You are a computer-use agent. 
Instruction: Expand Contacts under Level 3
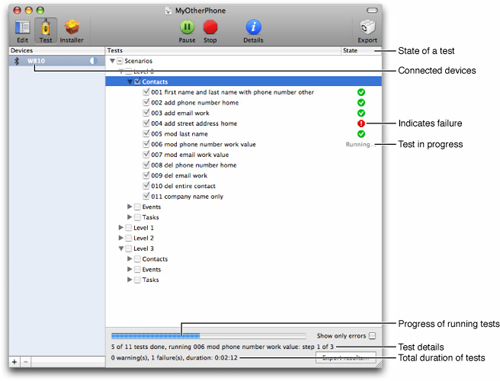coord(130,259)
